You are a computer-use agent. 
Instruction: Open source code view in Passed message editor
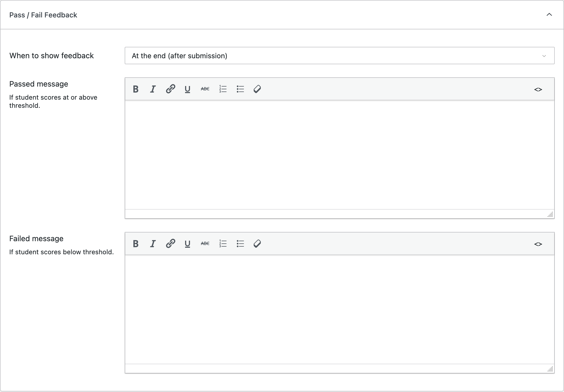[x=538, y=89]
